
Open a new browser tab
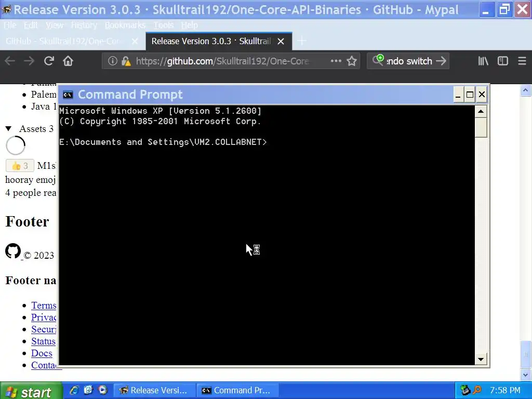tap(302, 41)
